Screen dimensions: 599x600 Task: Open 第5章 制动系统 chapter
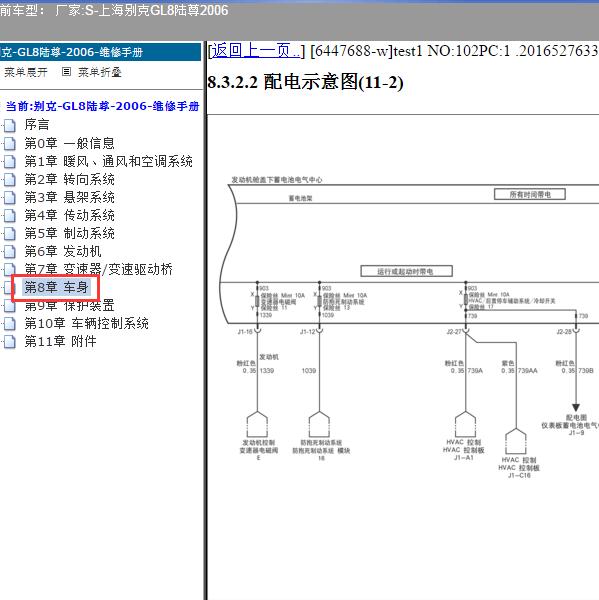(x=69, y=233)
